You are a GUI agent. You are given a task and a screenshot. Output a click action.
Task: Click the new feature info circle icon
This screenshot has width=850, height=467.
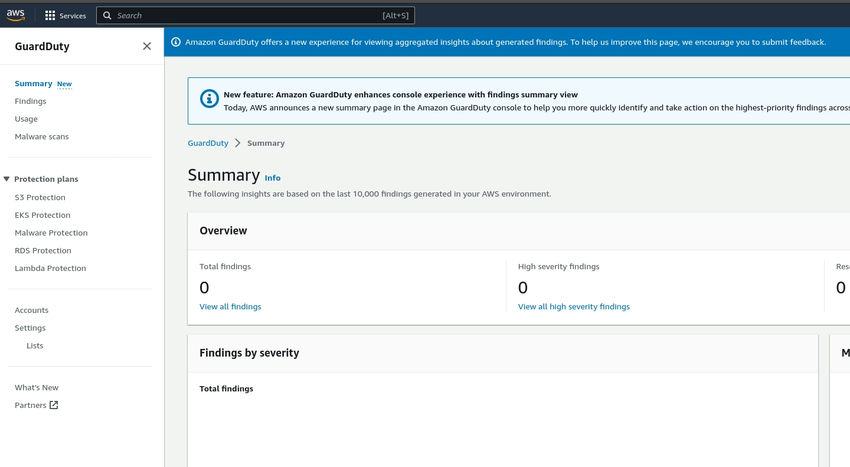pos(209,99)
